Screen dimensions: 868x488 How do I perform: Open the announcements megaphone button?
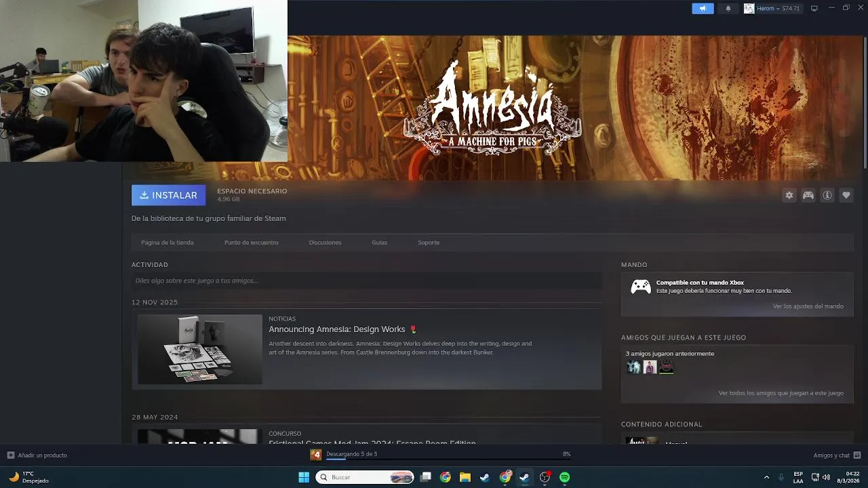click(703, 8)
